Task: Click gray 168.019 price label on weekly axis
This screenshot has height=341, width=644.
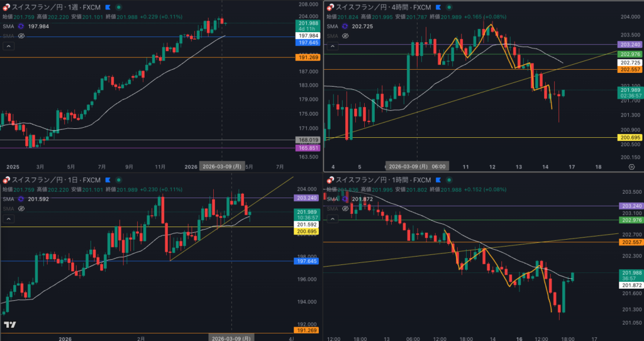Action: pos(307,140)
